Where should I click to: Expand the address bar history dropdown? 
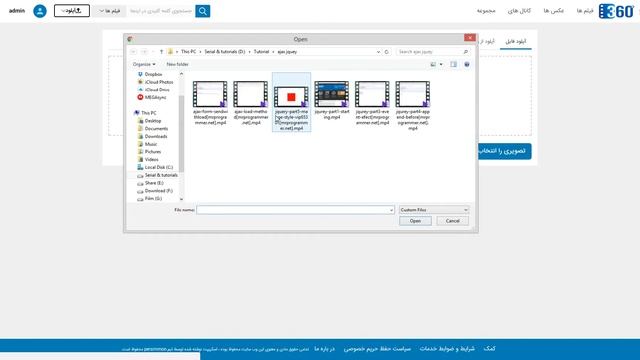(378, 52)
